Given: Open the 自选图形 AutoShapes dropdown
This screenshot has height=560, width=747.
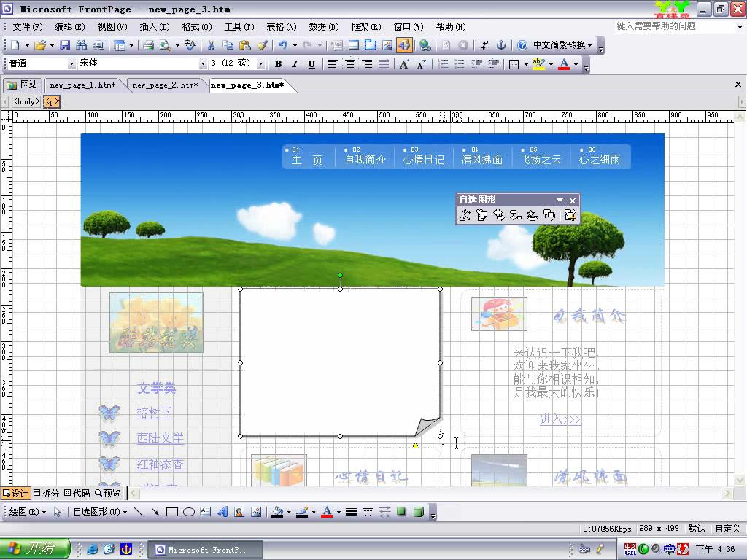Looking at the screenshot, I should click(x=100, y=512).
